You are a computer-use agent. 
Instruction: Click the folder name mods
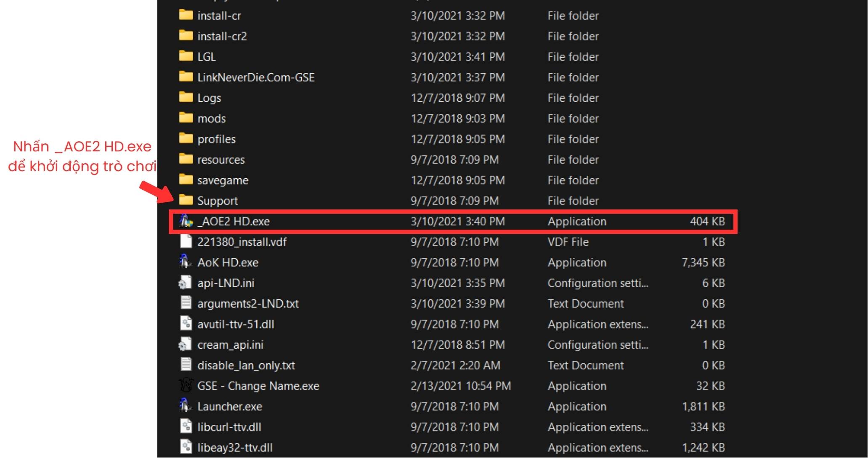pyautogui.click(x=212, y=119)
